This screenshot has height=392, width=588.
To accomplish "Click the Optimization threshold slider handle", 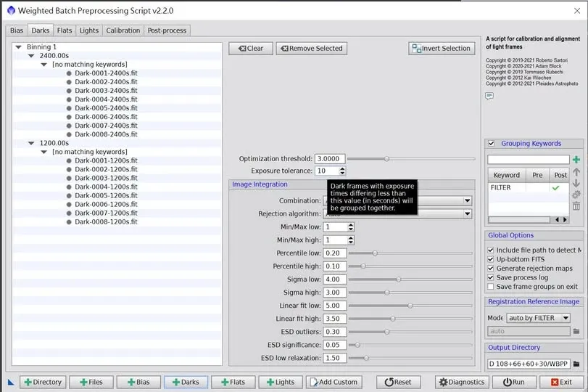I will click(386, 159).
